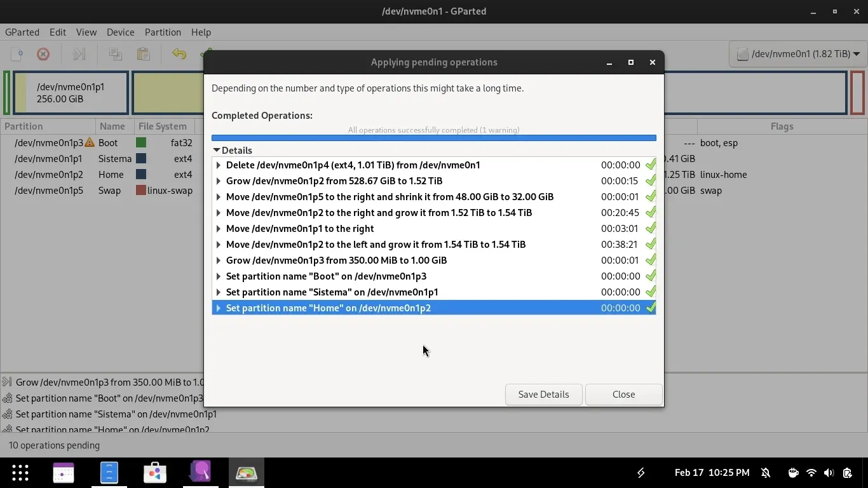Click the new partition toolbar icon
The height and width of the screenshot is (488, 868).
pos(17,55)
